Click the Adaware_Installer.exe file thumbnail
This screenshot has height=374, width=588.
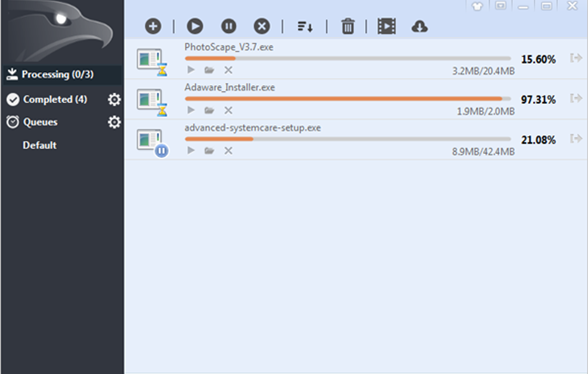tap(152, 102)
